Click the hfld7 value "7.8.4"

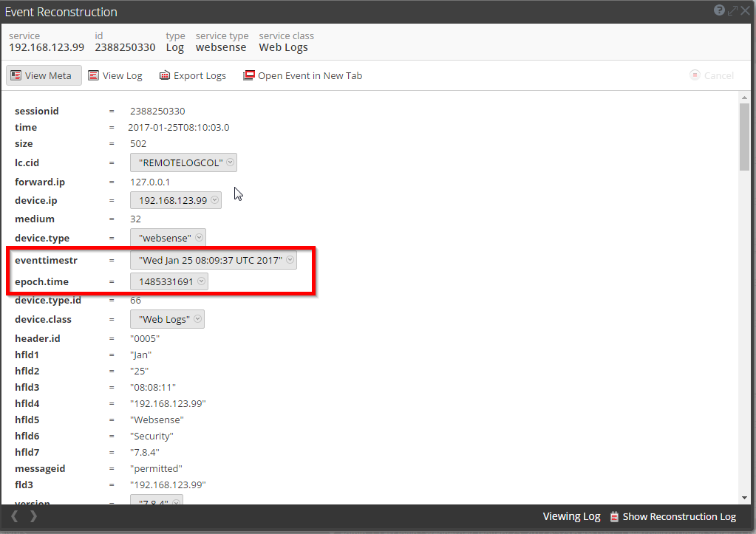[145, 452]
